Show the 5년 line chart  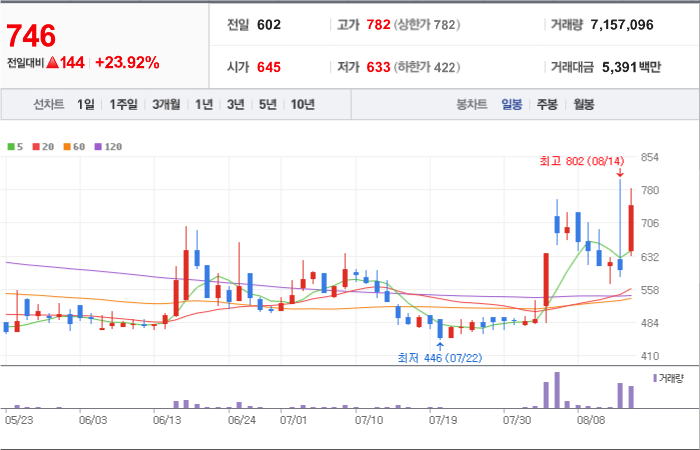pos(268,104)
